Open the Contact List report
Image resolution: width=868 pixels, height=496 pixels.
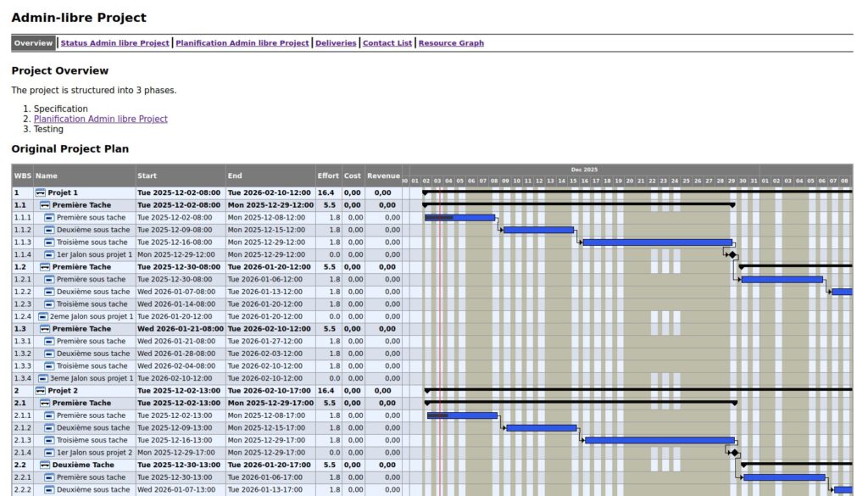coord(387,42)
